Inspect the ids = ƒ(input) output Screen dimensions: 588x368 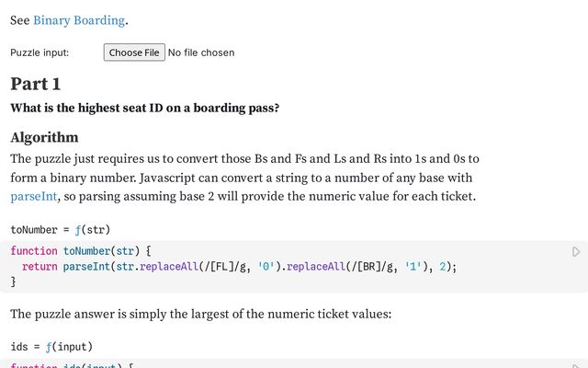point(51,347)
